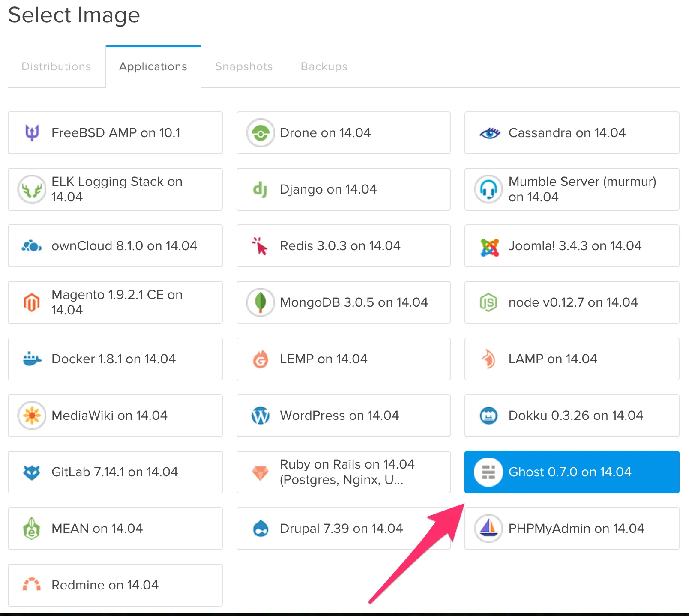Select node v0.12.7 on 14.04 label
689x616 pixels.
pos(573,302)
